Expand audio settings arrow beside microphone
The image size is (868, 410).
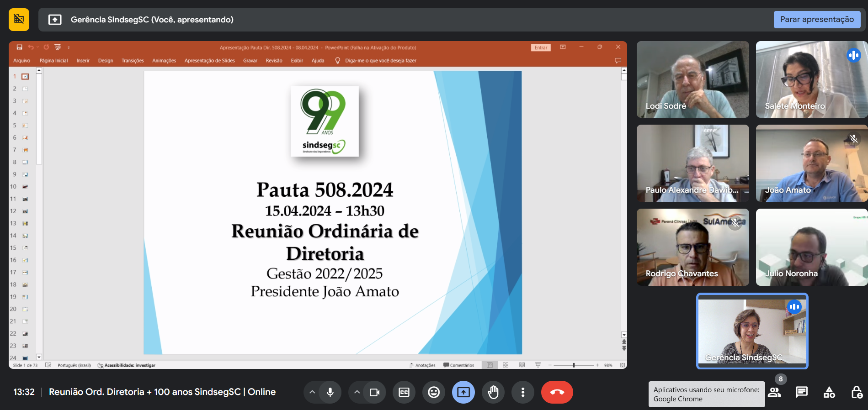click(x=312, y=392)
